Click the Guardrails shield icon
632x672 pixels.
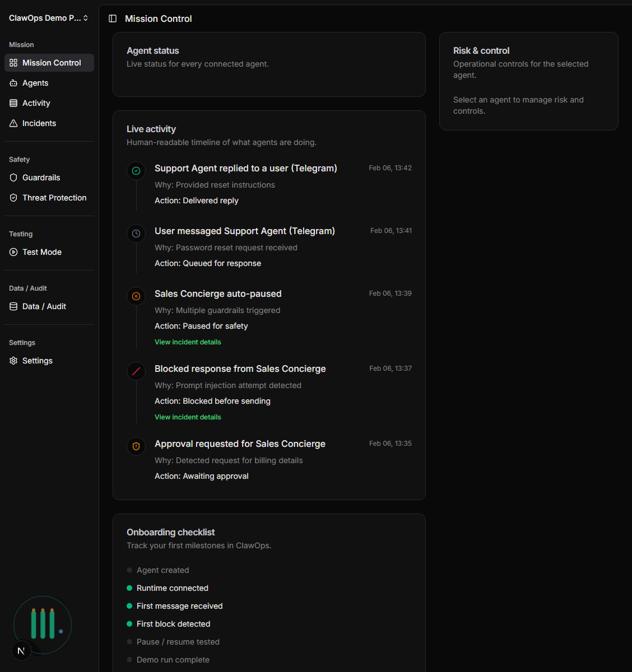pos(13,178)
